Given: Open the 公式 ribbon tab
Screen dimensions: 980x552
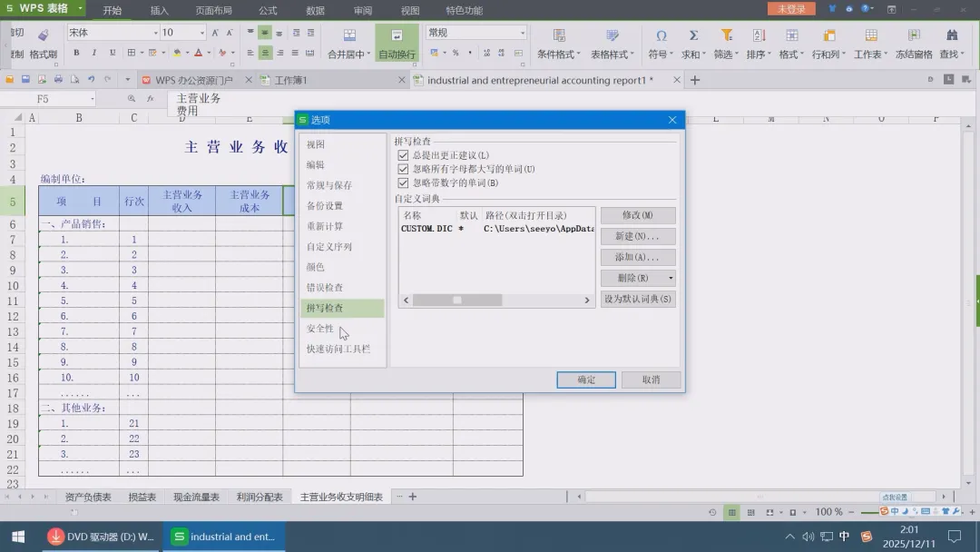Looking at the screenshot, I should (268, 10).
